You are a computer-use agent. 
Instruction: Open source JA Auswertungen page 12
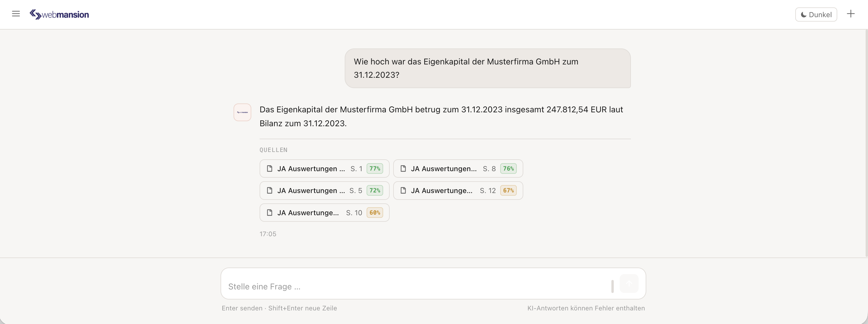pos(458,190)
